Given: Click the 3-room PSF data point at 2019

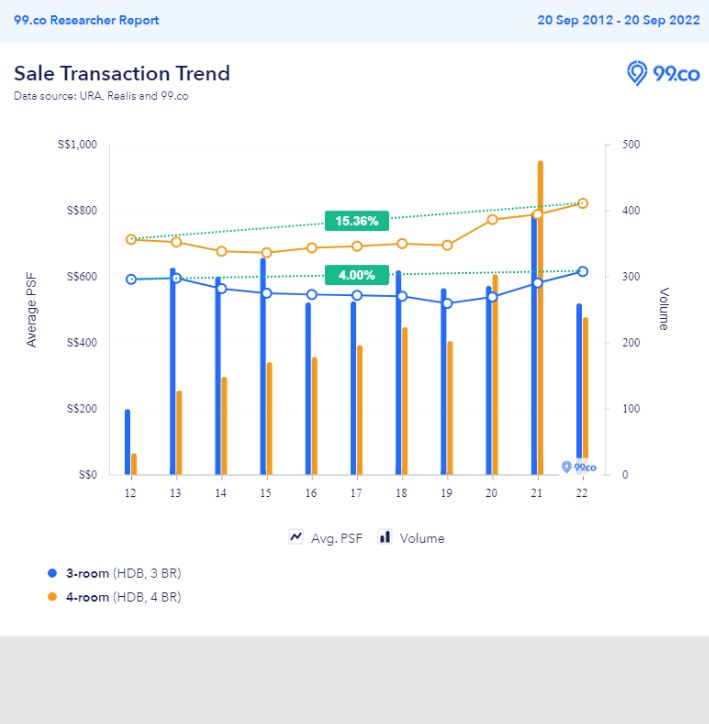Looking at the screenshot, I should coord(447,303).
